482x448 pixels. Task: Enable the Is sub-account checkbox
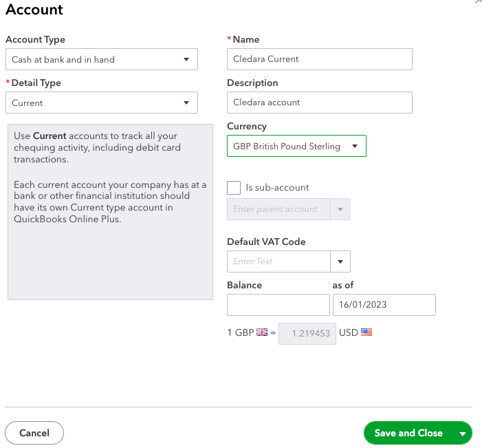pos(234,188)
